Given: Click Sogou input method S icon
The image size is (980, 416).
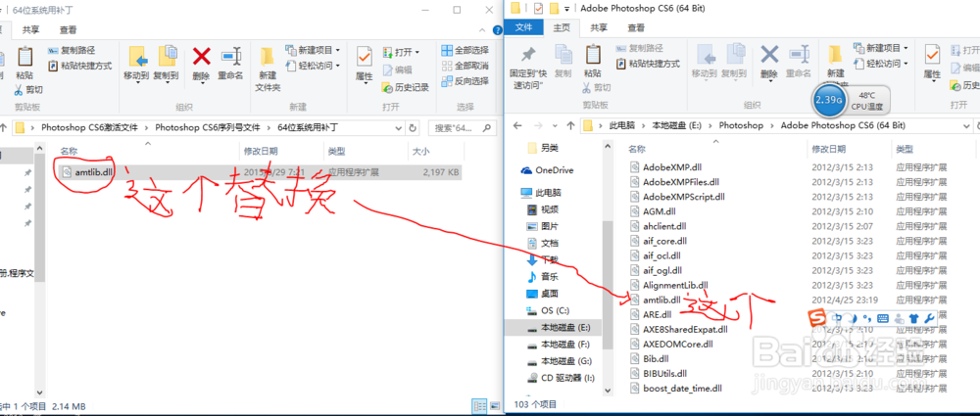Looking at the screenshot, I should click(x=816, y=317).
